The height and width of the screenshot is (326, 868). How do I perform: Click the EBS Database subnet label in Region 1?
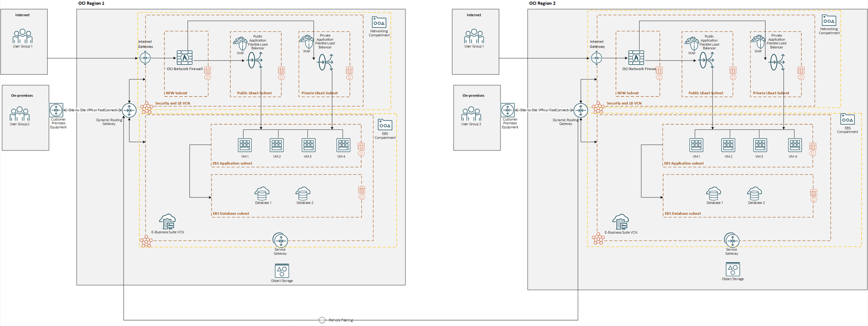coord(231,214)
